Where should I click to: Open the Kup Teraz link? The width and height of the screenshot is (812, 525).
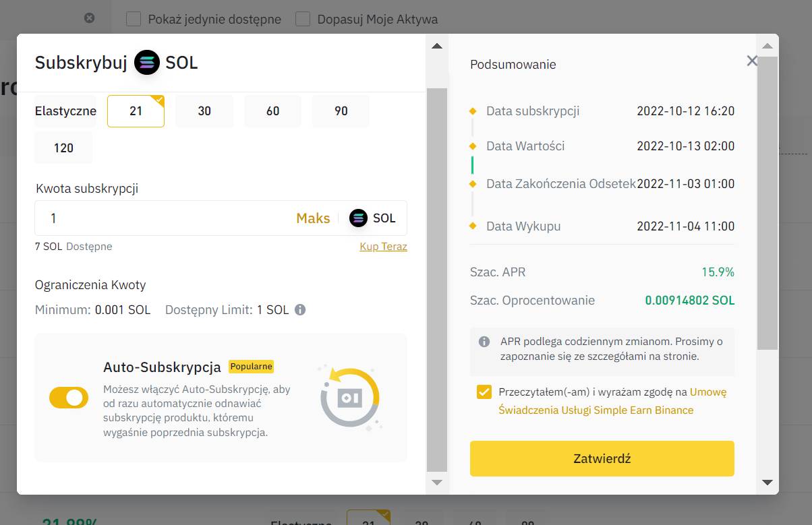click(x=383, y=246)
